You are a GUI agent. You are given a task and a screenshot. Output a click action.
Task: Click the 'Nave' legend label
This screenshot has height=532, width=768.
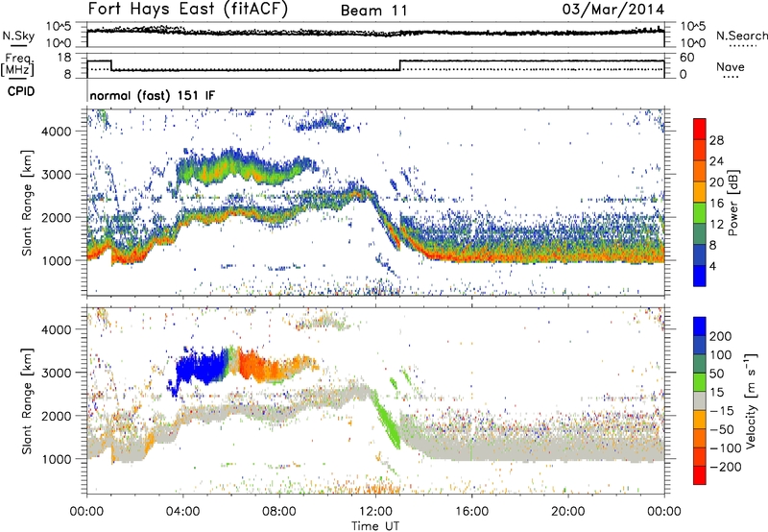(x=730, y=66)
